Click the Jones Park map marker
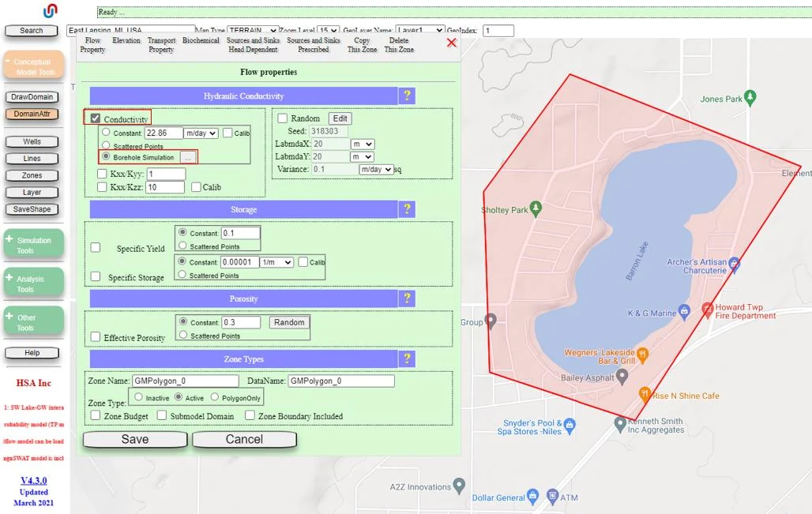Screen dimensions: 812x514 point(750,97)
